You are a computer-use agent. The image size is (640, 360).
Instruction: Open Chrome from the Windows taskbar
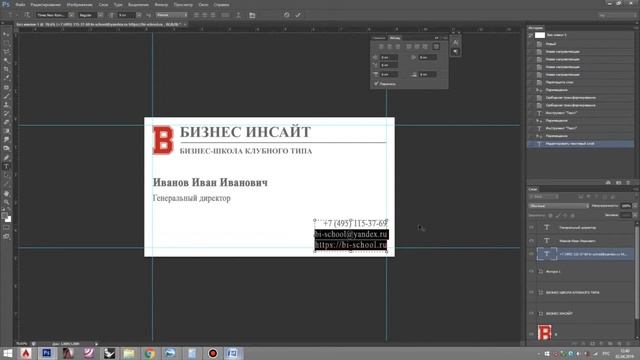[150, 353]
